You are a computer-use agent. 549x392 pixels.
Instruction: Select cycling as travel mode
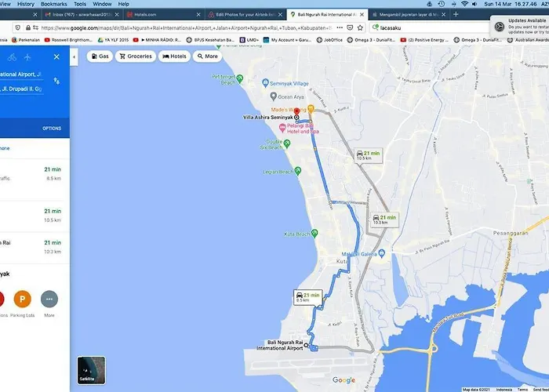12,57
